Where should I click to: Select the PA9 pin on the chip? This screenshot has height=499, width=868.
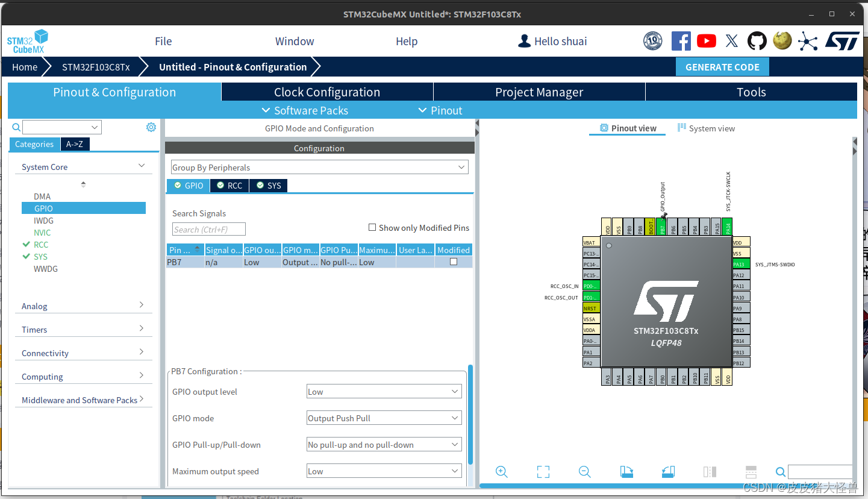(x=742, y=308)
